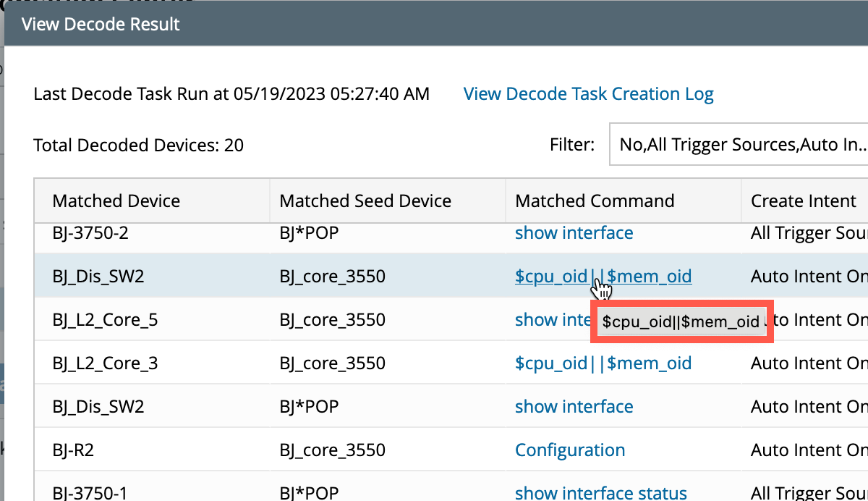Screen dimensions: 868x501
Task: Open the View Decode Task Creation Log link
Action: [x=588, y=94]
